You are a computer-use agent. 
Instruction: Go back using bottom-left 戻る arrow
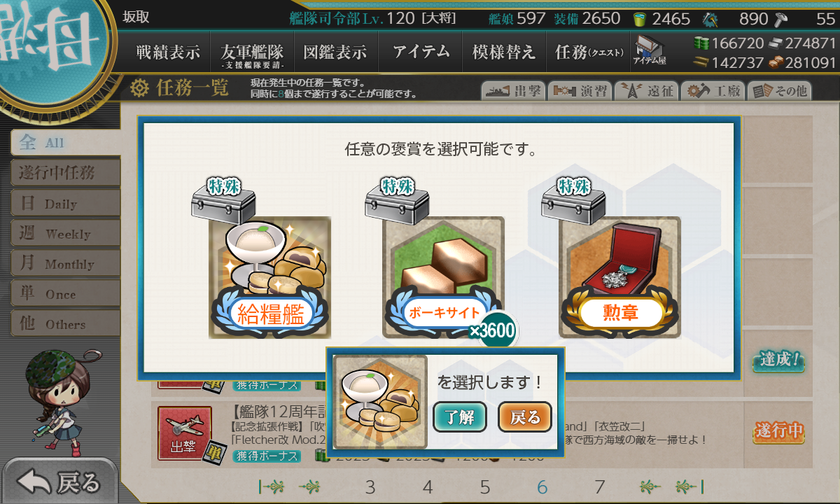[x=59, y=482]
